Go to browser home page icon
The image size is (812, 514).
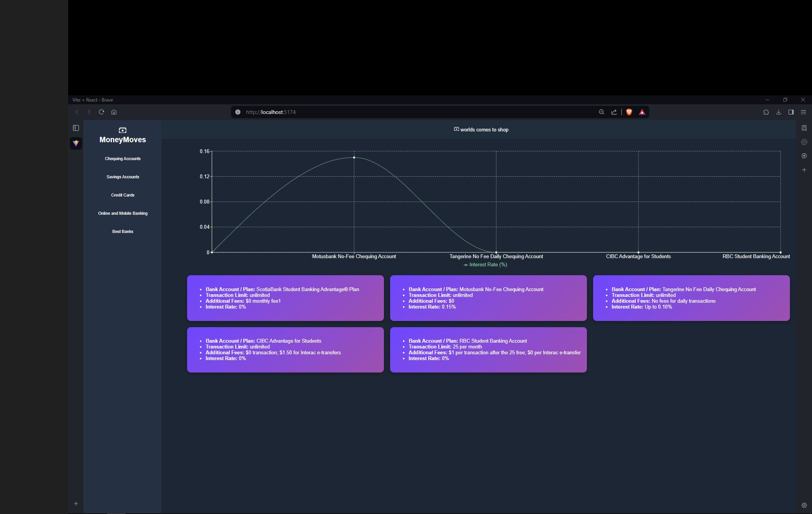(114, 112)
